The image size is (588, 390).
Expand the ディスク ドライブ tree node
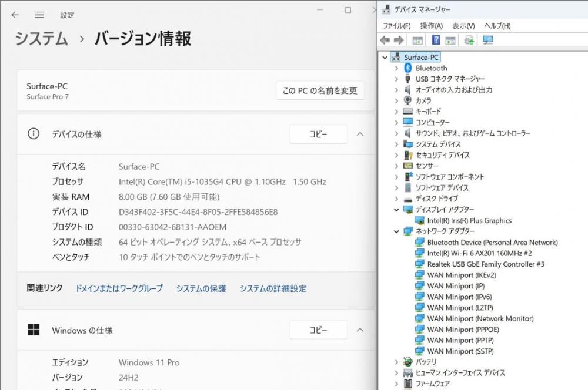pos(396,199)
